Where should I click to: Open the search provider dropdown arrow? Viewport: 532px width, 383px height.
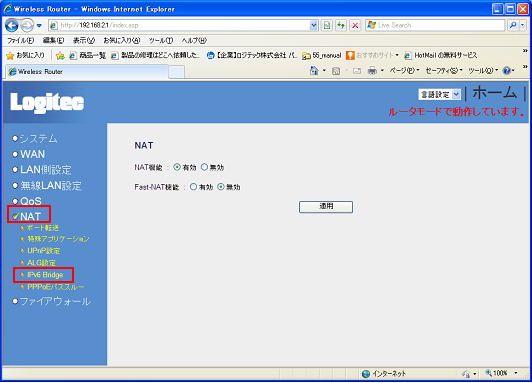tap(522, 25)
